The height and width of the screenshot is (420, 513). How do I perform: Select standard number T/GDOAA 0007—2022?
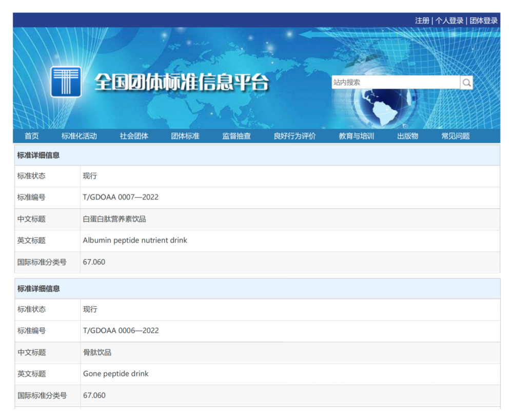(121, 197)
